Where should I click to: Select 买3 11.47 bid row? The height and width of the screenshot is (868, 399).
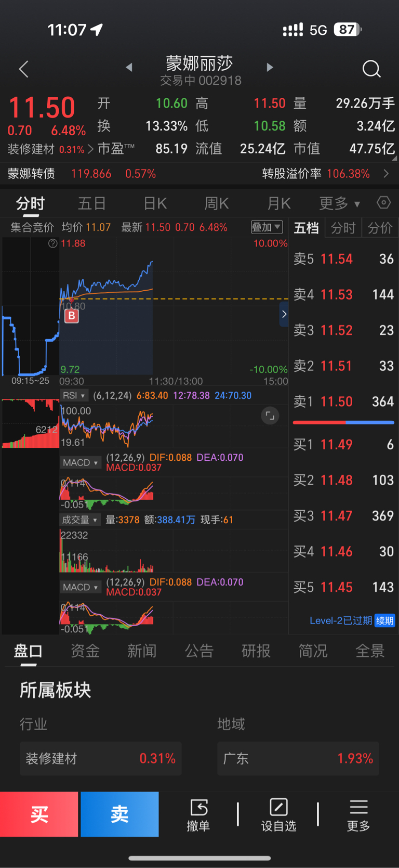[x=343, y=516]
